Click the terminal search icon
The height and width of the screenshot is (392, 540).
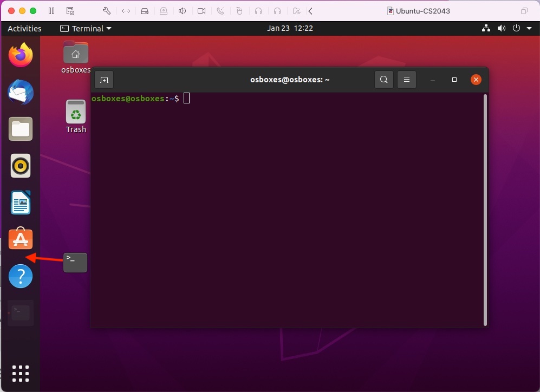tap(384, 80)
